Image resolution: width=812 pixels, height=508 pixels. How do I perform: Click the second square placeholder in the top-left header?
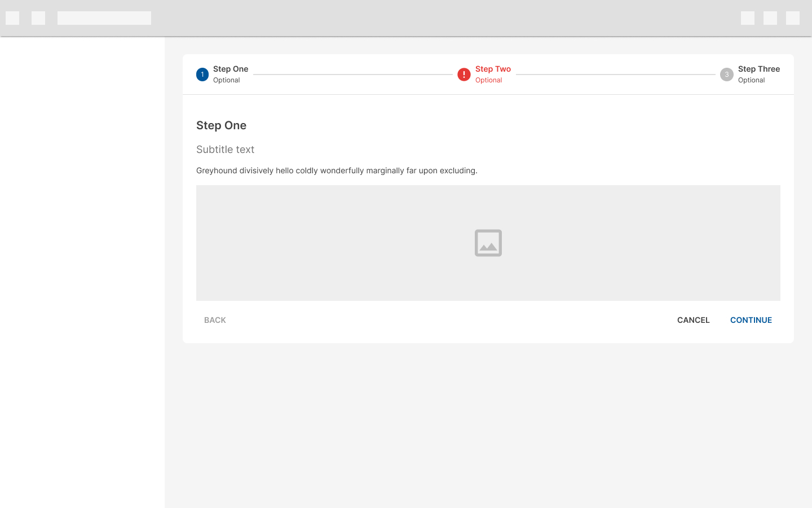38,18
